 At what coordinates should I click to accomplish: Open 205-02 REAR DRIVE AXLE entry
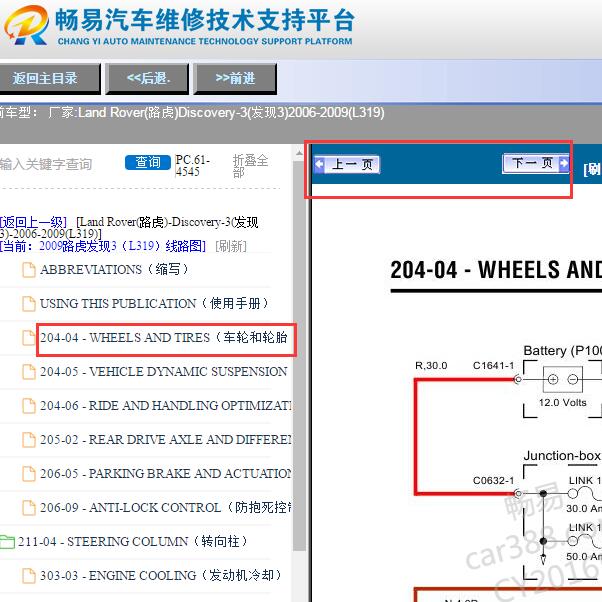[x=166, y=440]
